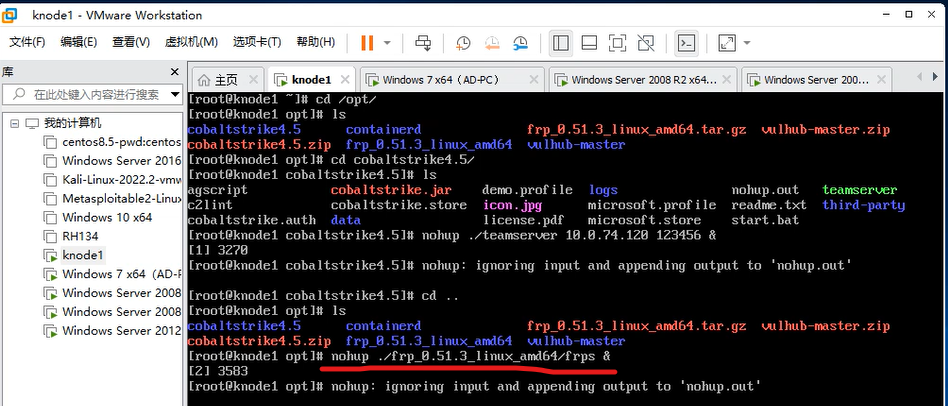Image resolution: width=948 pixels, height=406 pixels.
Task: Open the 虚拟机(M) menu
Action: click(x=191, y=42)
